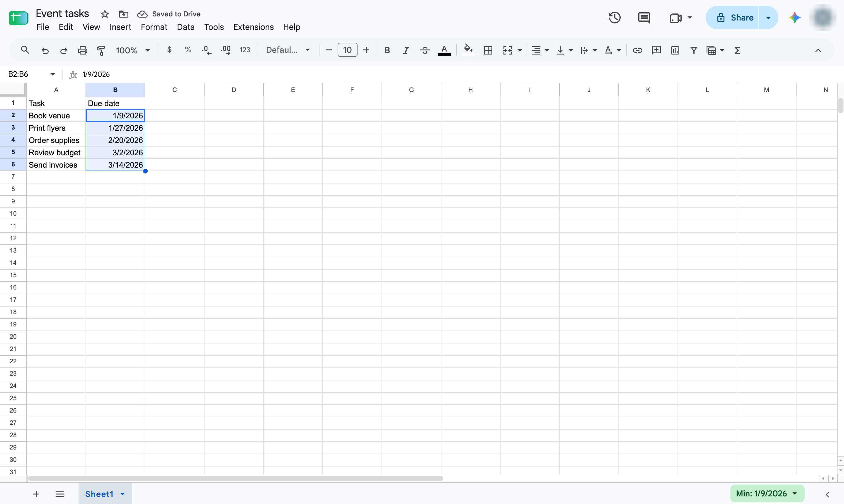
Task: Toggle bold formatting
Action: tap(387, 50)
